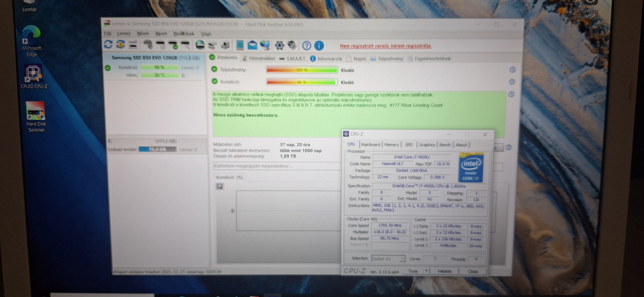Click the disk with green check icon
The width and height of the screenshot is (644, 297).
[x=173, y=45]
